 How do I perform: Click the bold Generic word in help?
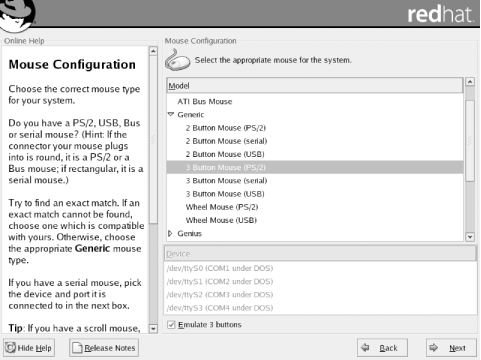[92, 249]
